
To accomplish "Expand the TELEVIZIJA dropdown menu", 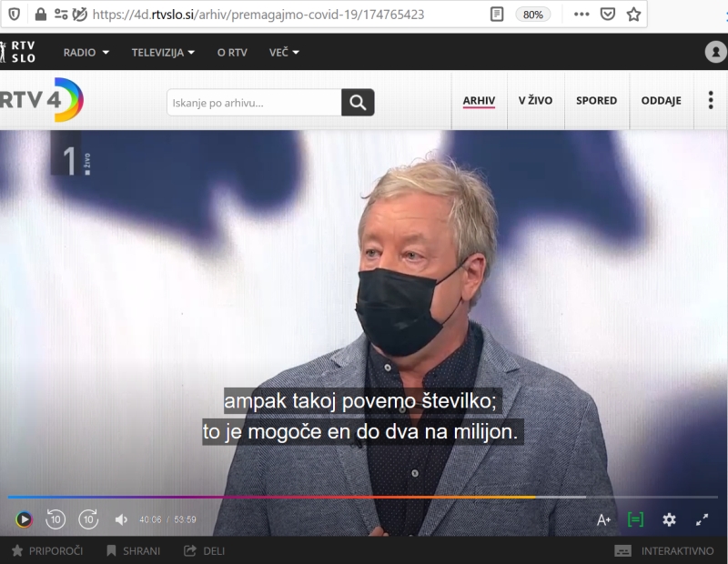I will (163, 53).
